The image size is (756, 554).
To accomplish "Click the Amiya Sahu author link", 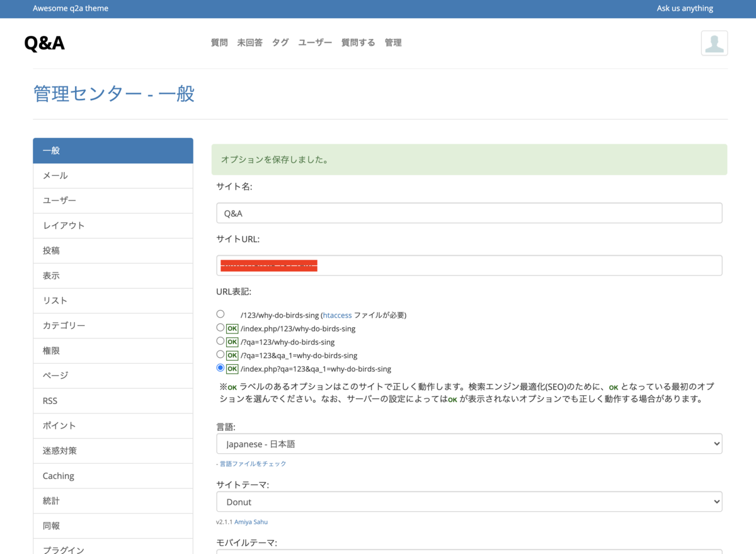I will coord(251,522).
